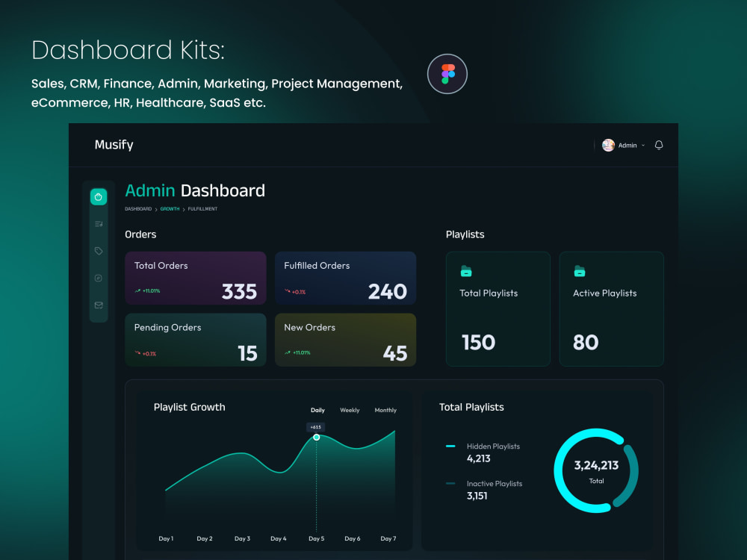Click the Figma logo icon

(x=447, y=74)
